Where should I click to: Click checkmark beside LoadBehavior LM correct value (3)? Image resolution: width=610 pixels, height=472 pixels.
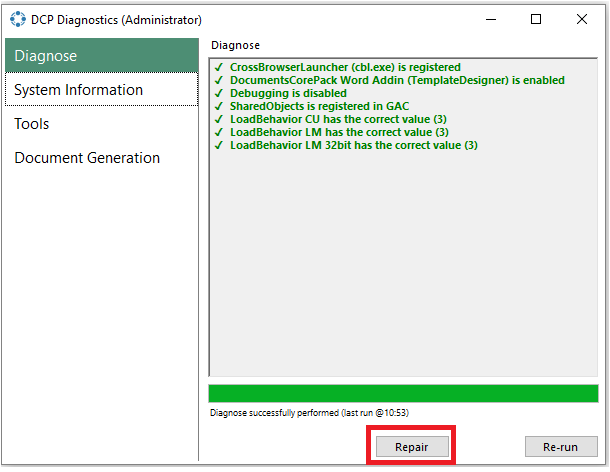pyautogui.click(x=219, y=132)
